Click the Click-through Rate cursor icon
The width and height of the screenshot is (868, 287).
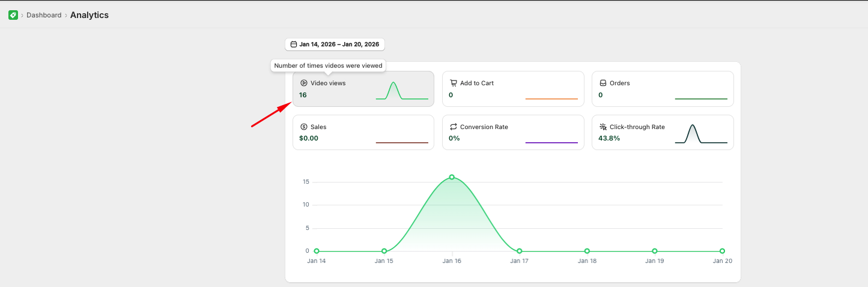pos(603,127)
